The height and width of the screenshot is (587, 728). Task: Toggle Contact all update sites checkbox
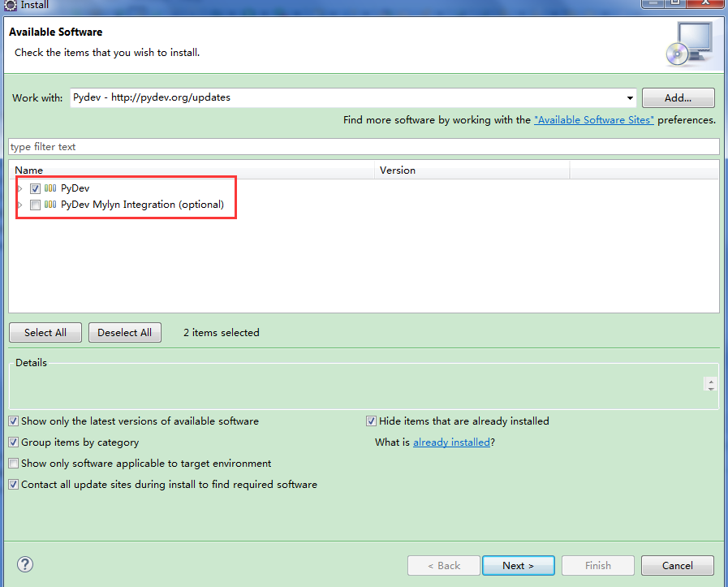click(x=14, y=485)
